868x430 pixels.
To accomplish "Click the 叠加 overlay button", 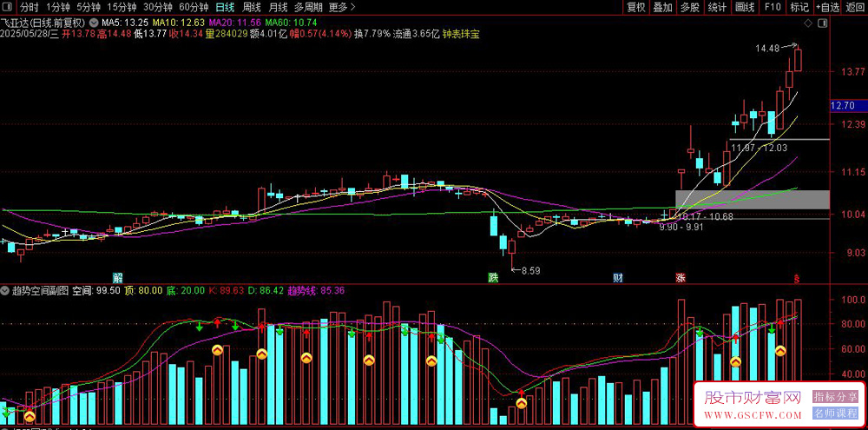I will (662, 7).
